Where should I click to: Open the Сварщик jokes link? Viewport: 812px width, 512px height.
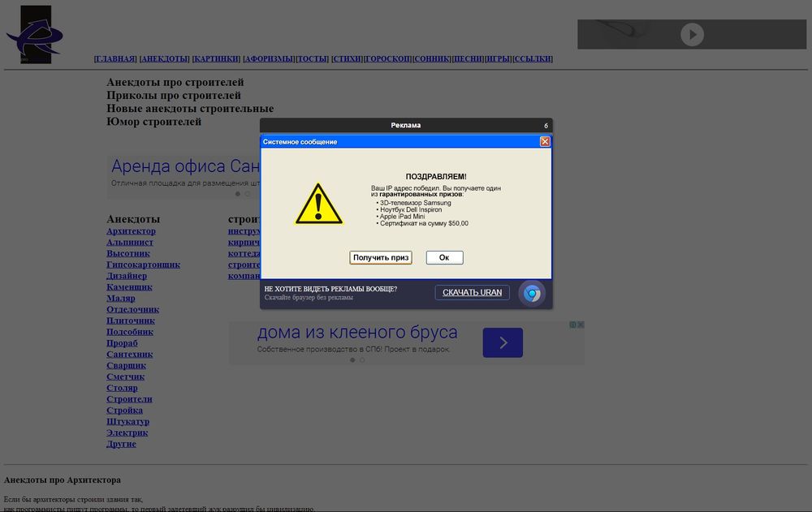pyautogui.click(x=127, y=365)
